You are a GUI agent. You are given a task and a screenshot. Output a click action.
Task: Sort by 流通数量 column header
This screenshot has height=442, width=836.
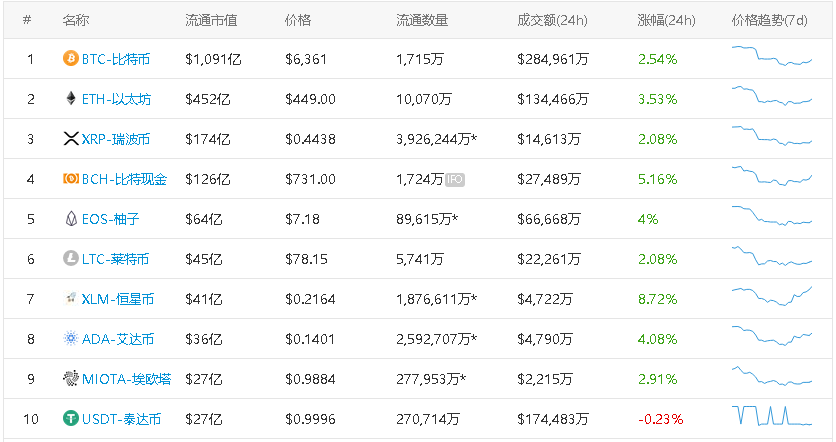(x=422, y=20)
